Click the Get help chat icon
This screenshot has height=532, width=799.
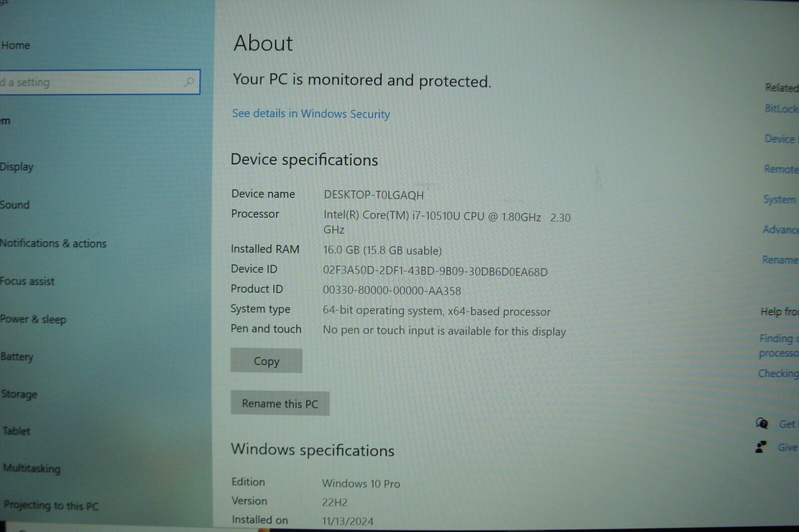coord(762,424)
